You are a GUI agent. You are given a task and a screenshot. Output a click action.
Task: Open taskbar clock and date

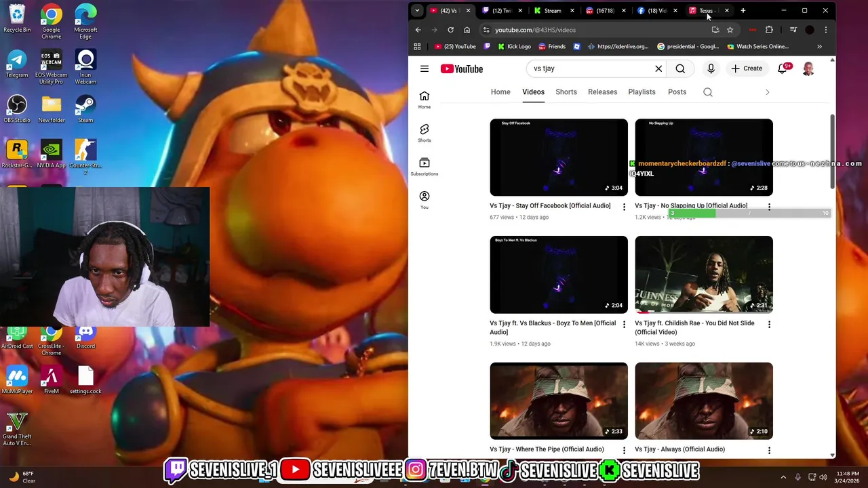point(846,477)
